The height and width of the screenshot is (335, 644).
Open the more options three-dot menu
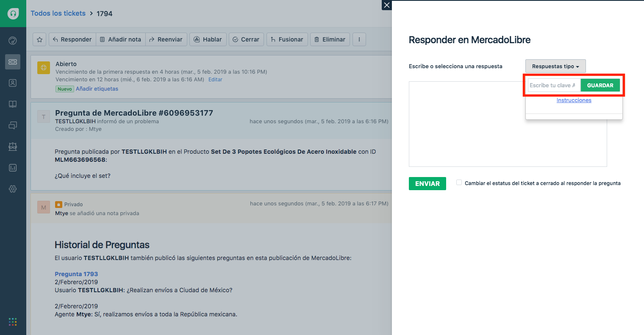(359, 39)
